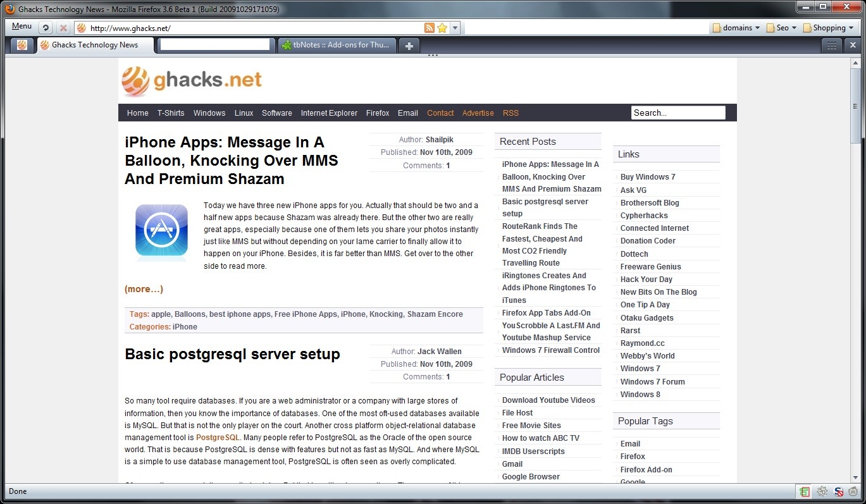Open Buy Windows 7 link

tap(648, 177)
